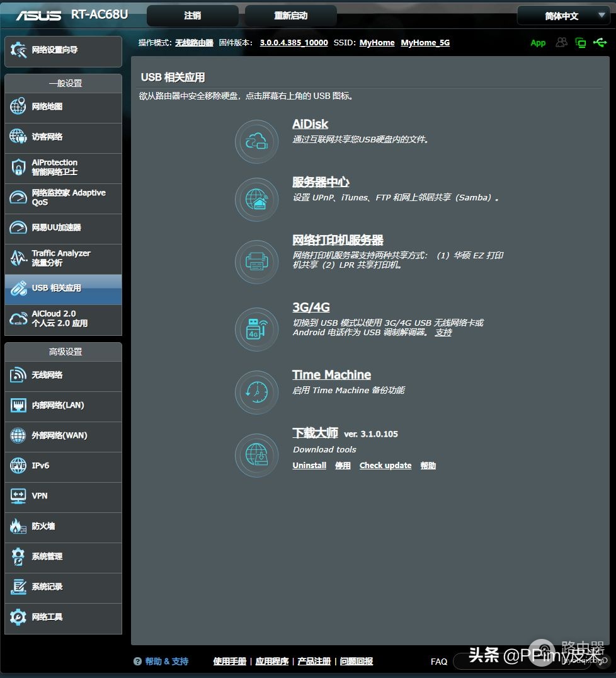Click the green USB status icon
Screen dimensions: 616x678
point(600,42)
